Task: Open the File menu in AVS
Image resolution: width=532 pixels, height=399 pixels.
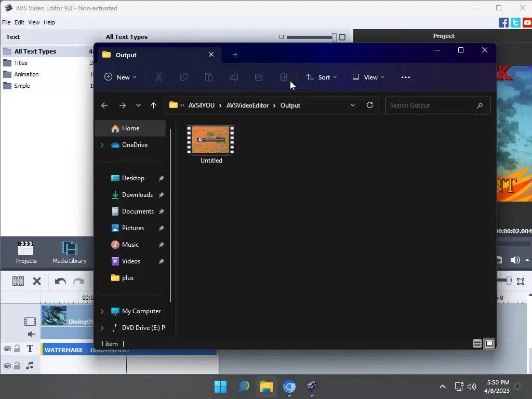Action: 6,22
